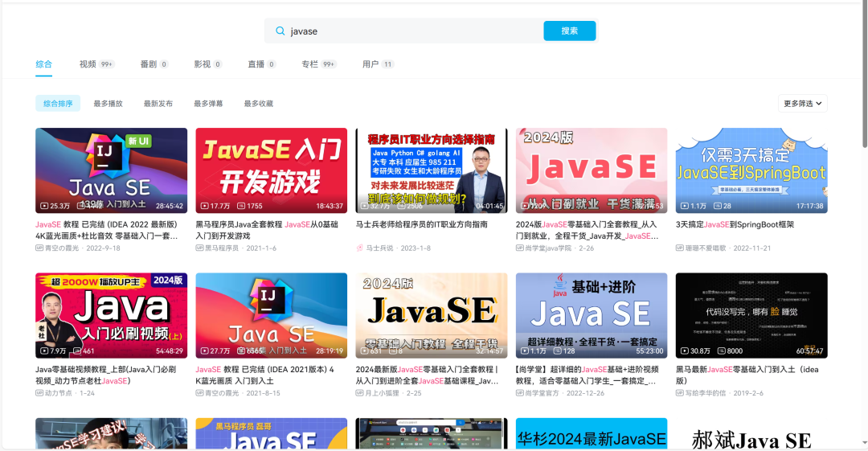
Task: Sort results by 最多播放
Action: 108,104
